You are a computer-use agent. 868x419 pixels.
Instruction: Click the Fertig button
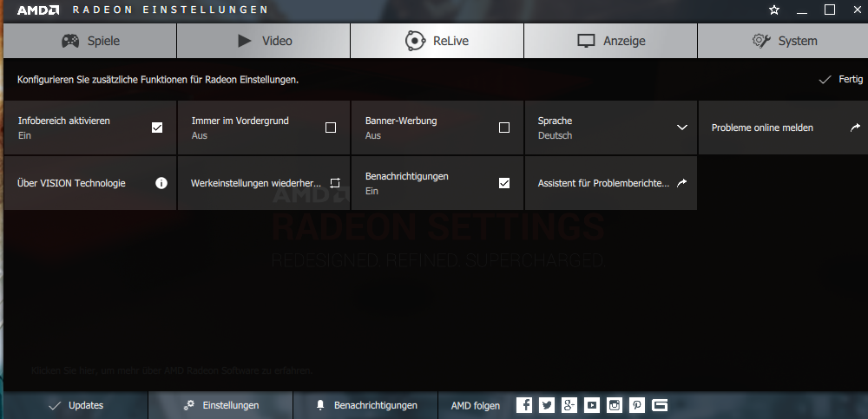tap(841, 80)
